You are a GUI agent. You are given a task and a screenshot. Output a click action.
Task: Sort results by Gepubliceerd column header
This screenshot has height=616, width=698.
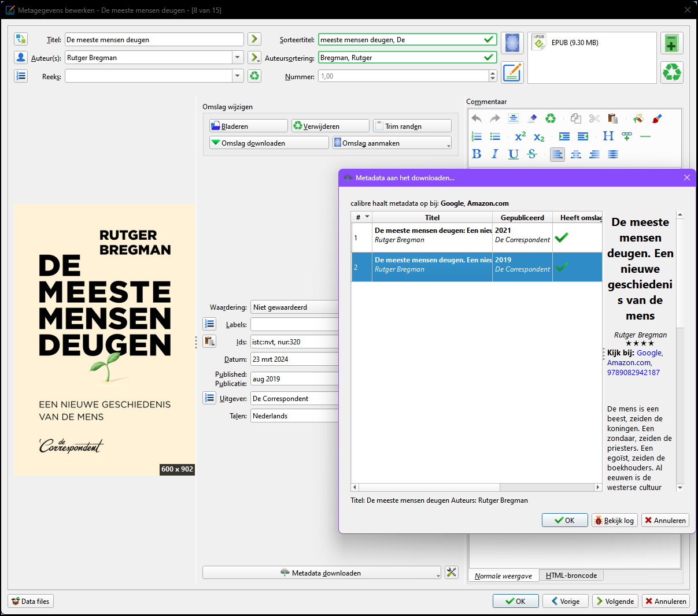[522, 217]
